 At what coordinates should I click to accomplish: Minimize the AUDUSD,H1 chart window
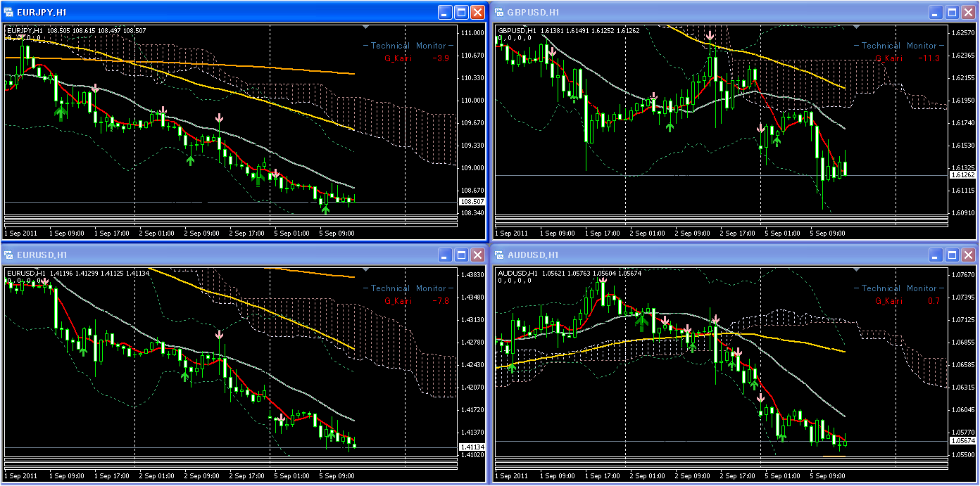point(935,255)
